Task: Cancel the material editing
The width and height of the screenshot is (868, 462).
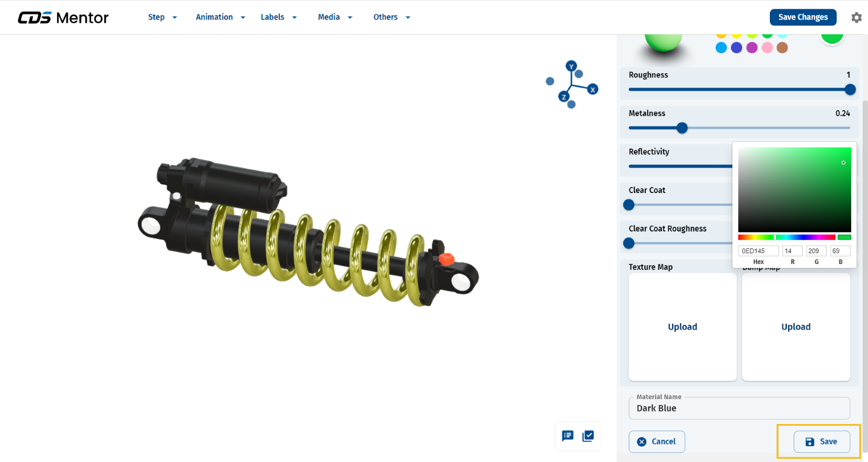Action: [x=656, y=441]
